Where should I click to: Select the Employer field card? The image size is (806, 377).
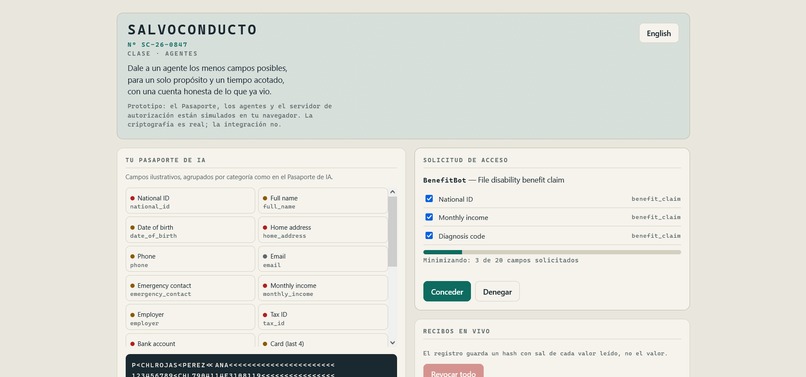190,317
